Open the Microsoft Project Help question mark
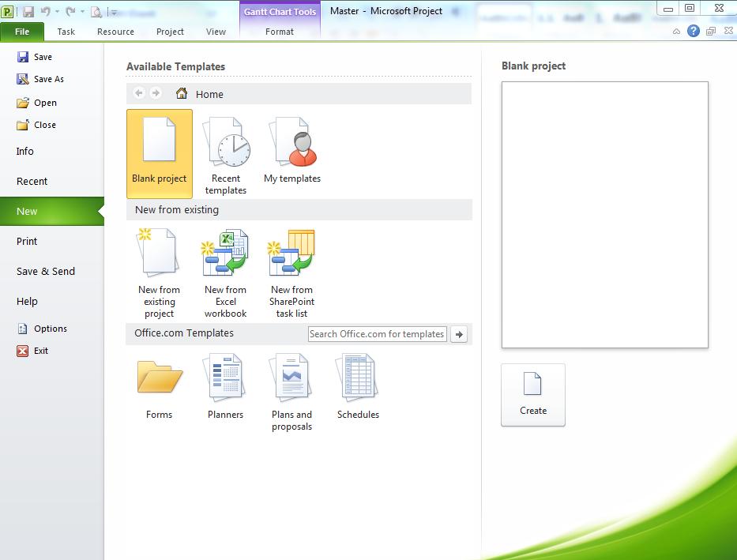 [x=694, y=31]
